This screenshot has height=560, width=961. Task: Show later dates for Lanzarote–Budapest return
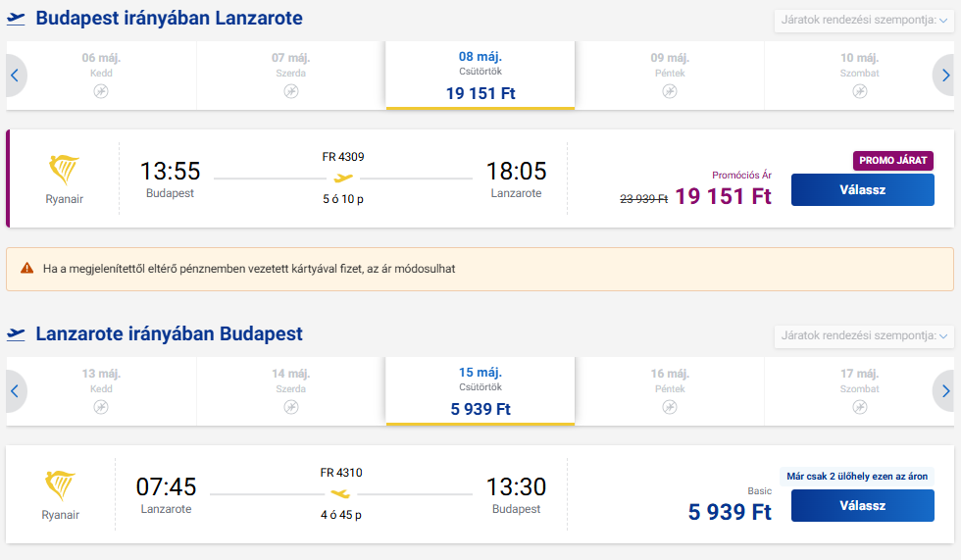944,391
